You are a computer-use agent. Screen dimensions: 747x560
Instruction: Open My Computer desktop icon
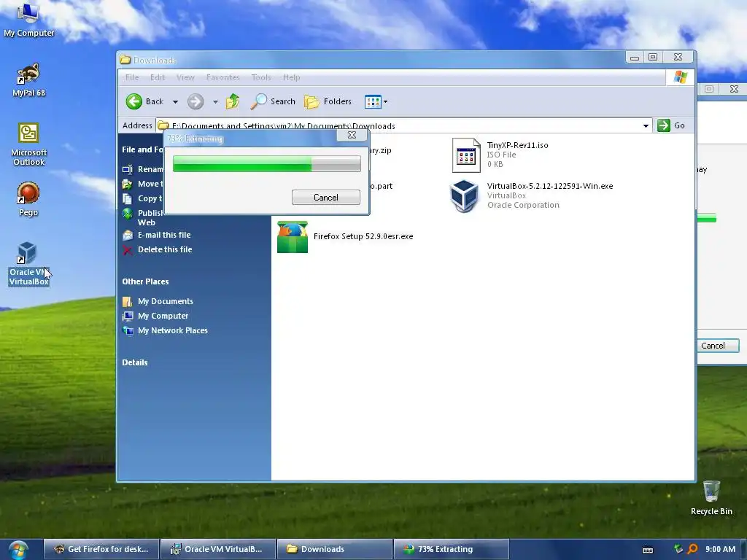click(x=28, y=19)
